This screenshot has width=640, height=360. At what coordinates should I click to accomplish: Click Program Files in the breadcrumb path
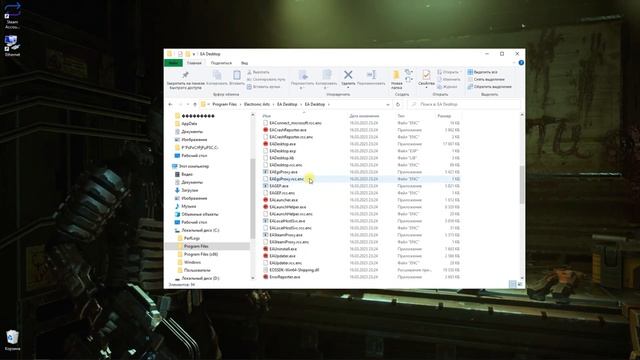(224, 104)
